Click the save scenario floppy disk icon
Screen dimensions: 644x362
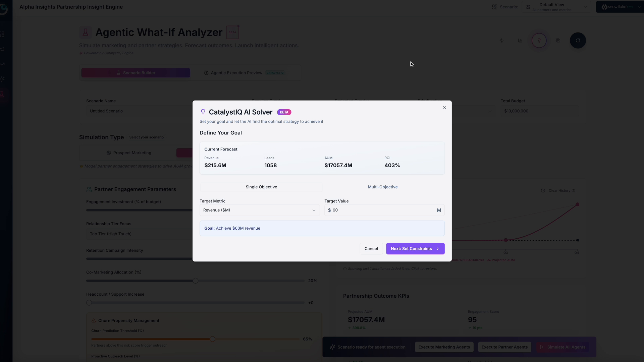pyautogui.click(x=558, y=40)
